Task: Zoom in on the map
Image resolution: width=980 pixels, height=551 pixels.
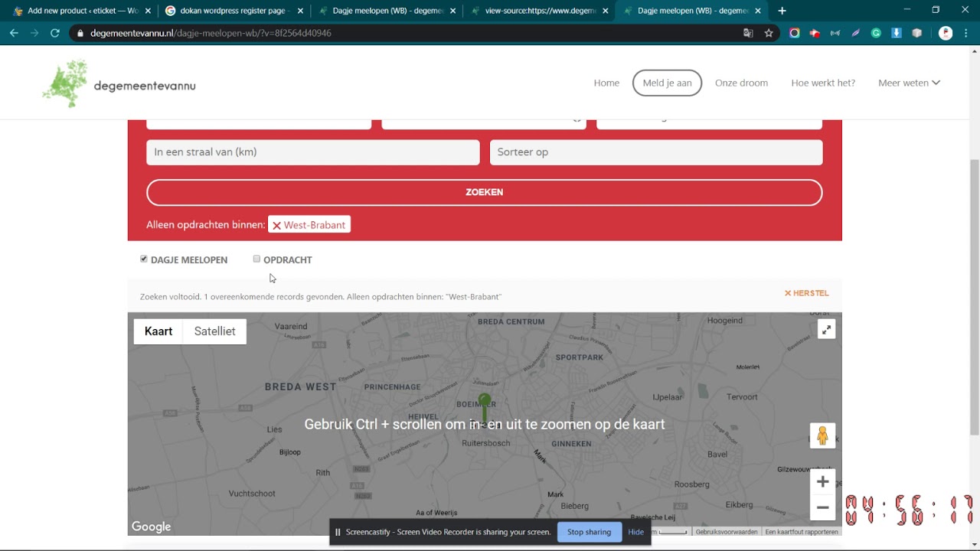Action: tap(822, 481)
